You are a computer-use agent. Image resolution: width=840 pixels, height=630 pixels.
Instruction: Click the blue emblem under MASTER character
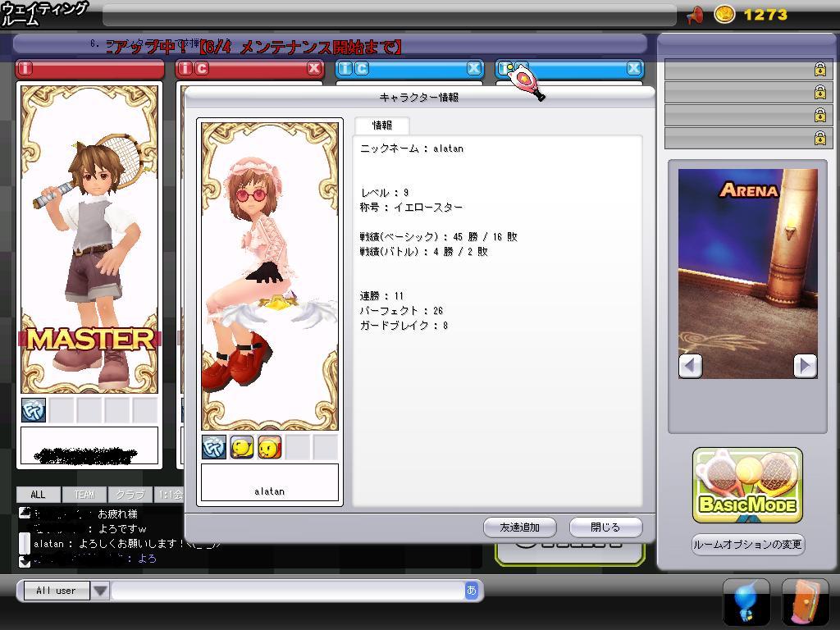click(34, 410)
